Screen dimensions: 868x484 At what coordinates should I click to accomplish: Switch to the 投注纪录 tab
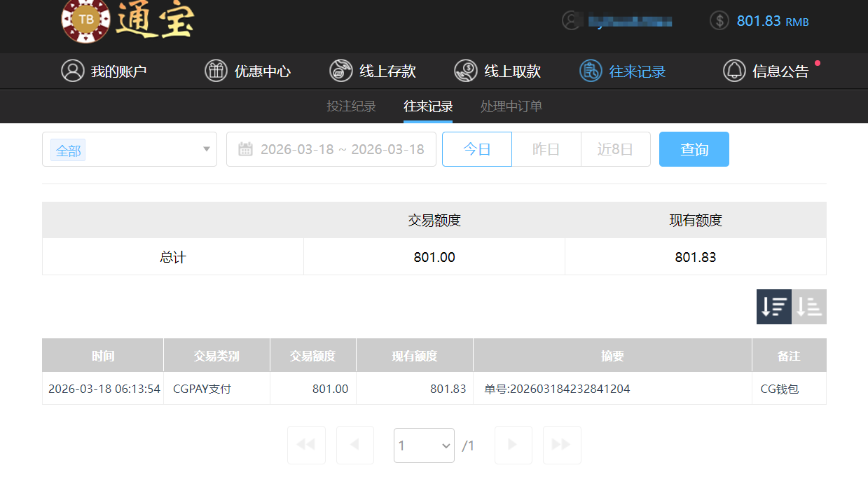[x=352, y=106]
